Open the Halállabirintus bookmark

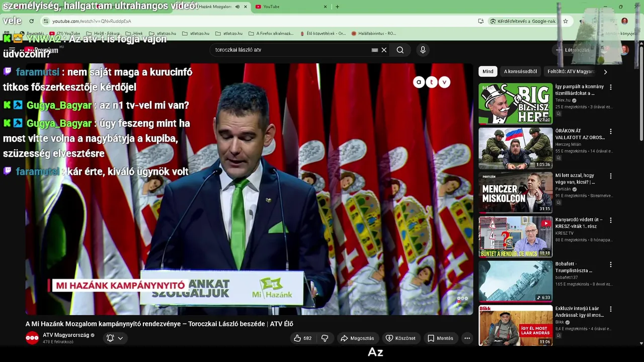(373, 34)
